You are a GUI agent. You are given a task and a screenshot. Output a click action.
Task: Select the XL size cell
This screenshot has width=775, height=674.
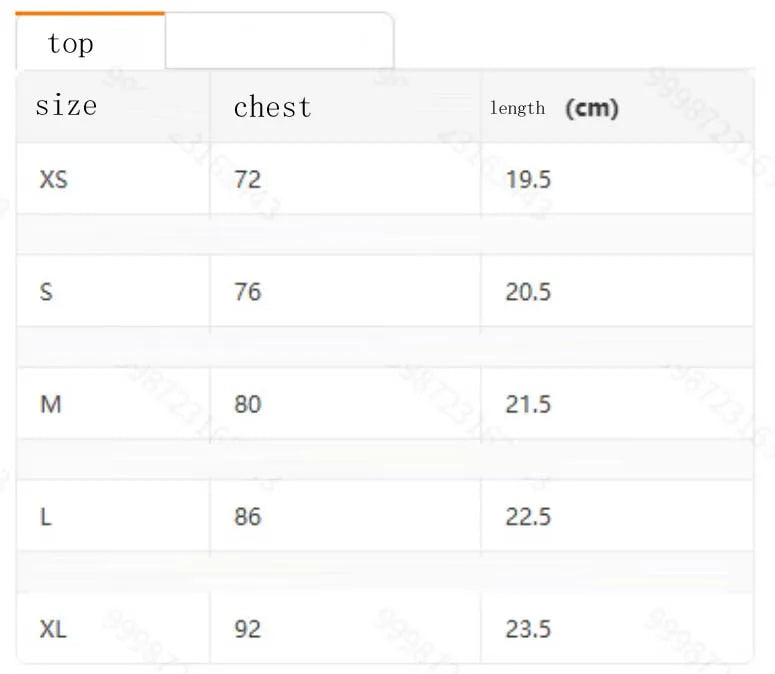click(53, 629)
